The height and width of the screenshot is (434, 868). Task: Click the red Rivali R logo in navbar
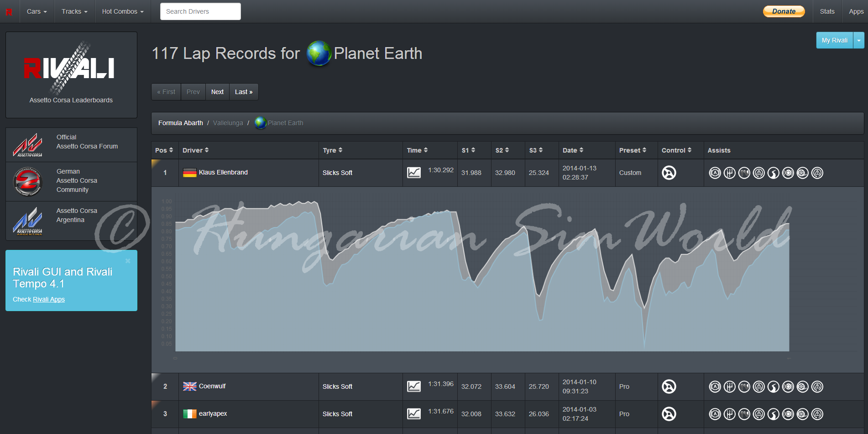(x=9, y=12)
